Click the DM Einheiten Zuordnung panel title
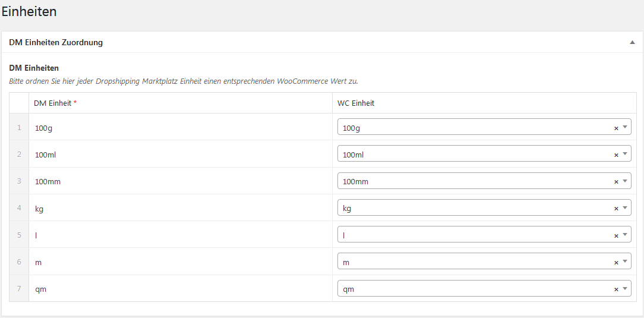This screenshot has height=318, width=644. (x=56, y=42)
